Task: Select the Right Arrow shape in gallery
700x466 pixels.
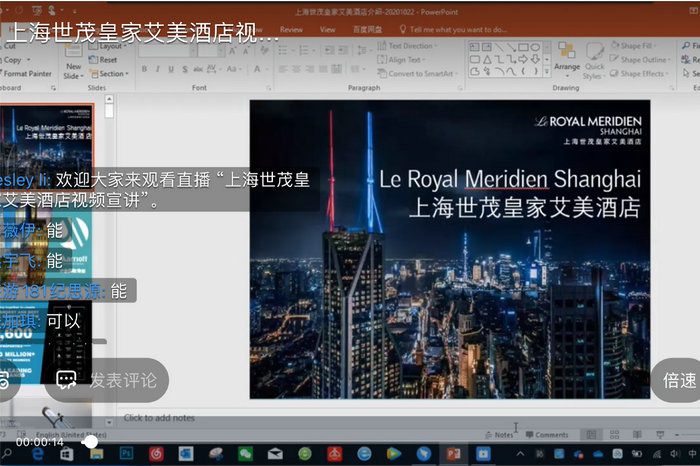Action: pos(523,59)
